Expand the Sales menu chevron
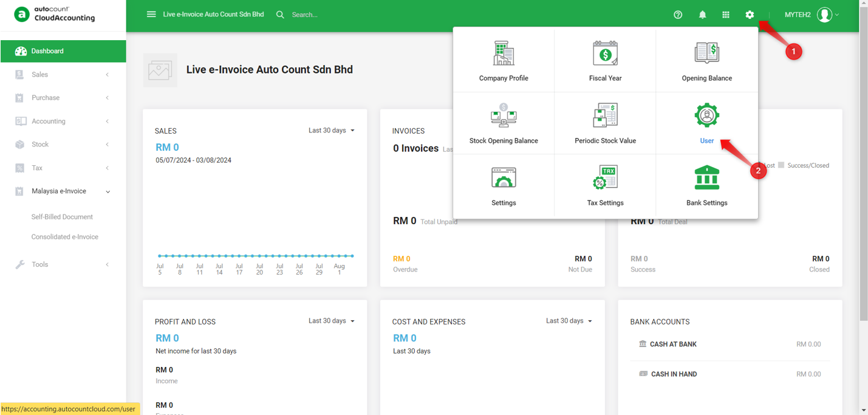This screenshot has width=868, height=415. click(x=108, y=75)
